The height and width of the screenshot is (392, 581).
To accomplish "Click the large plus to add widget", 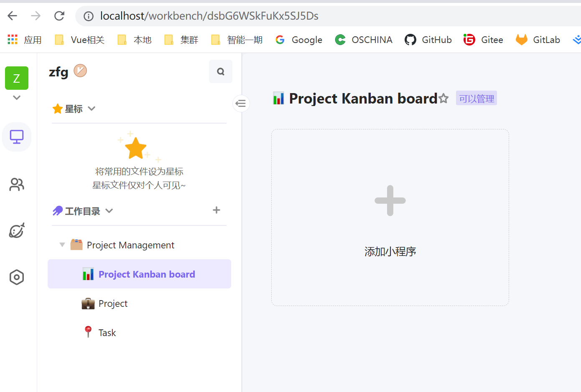I will coord(390,200).
